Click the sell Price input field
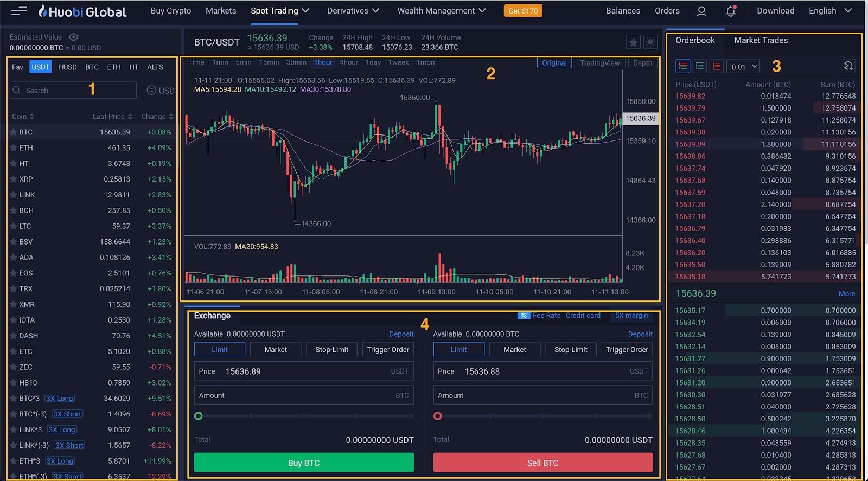868x481 pixels. 542,371
